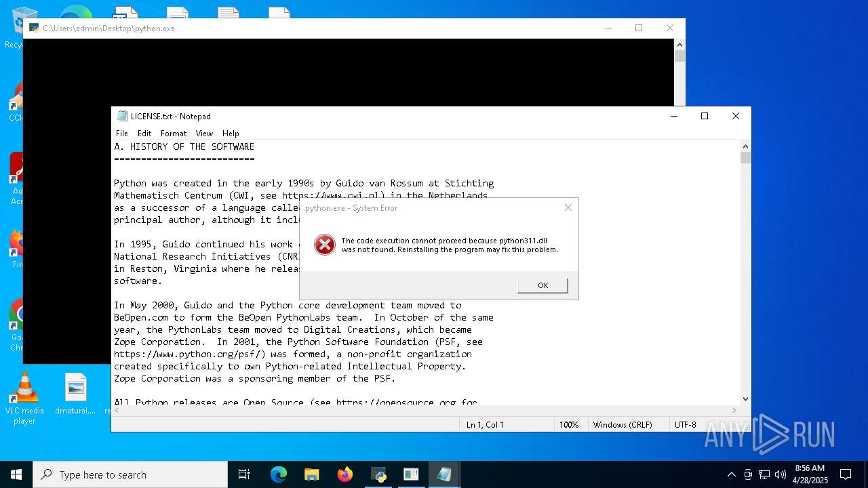This screenshot has height=488, width=868.
Task: Click the UTF-8 encoding in status bar
Action: coord(685,425)
